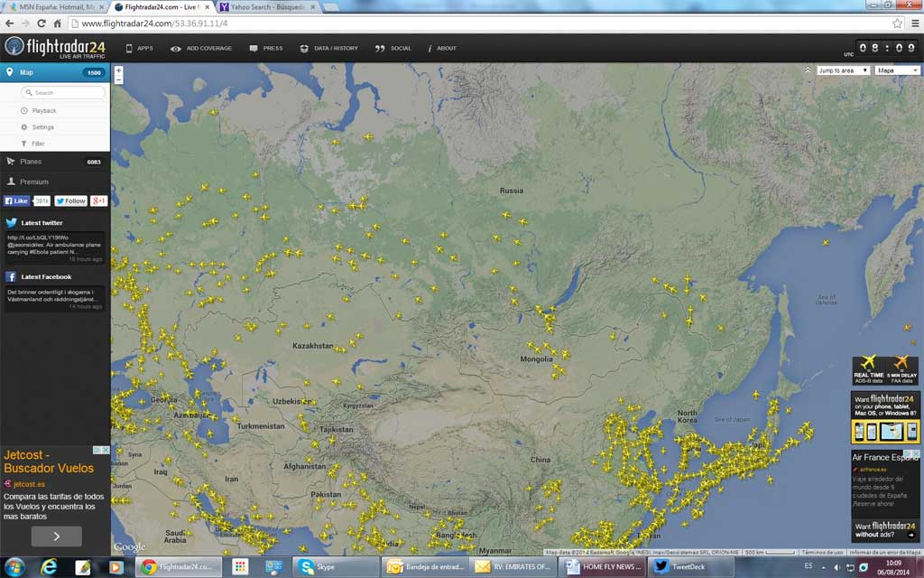Zoom in on the map
Image resolution: width=924 pixels, height=578 pixels.
tap(119, 70)
